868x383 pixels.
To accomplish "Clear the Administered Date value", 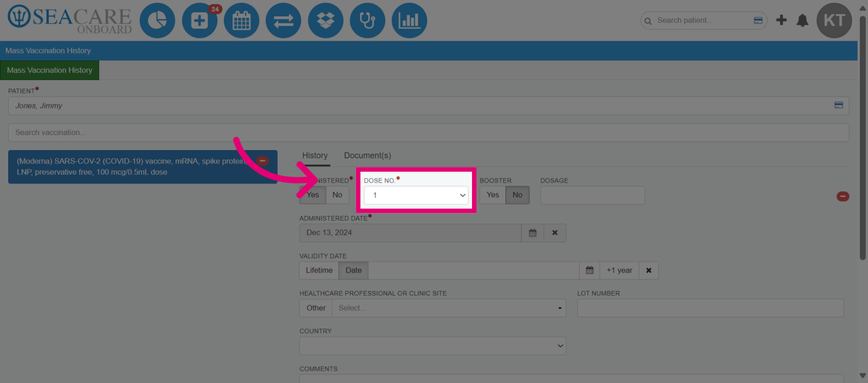I will [555, 233].
